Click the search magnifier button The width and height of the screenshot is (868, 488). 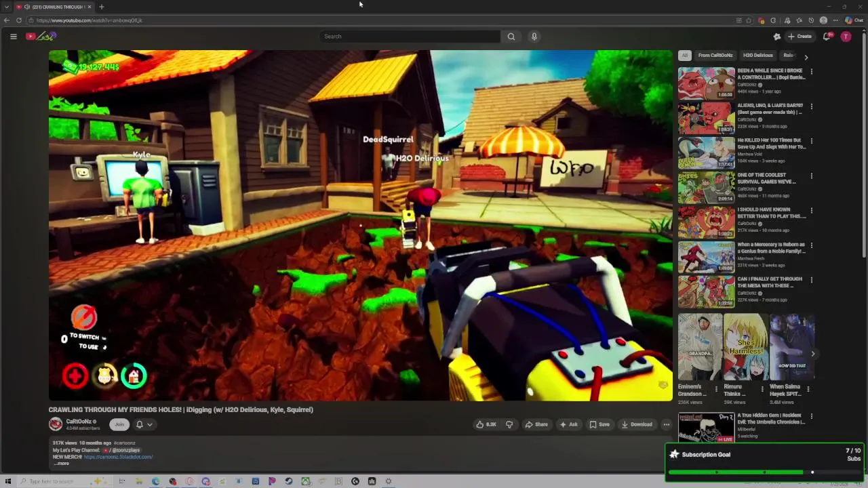[x=511, y=37]
